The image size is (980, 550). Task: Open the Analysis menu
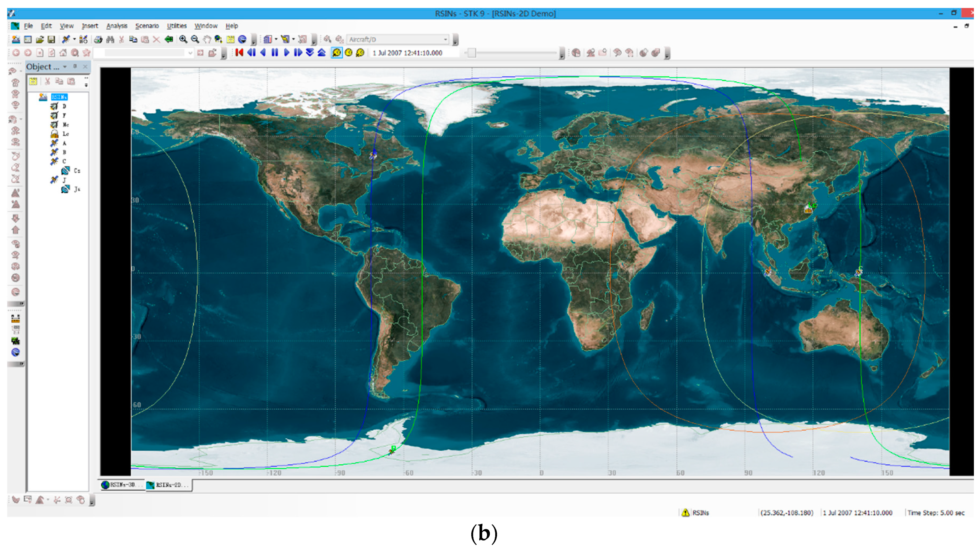click(117, 26)
